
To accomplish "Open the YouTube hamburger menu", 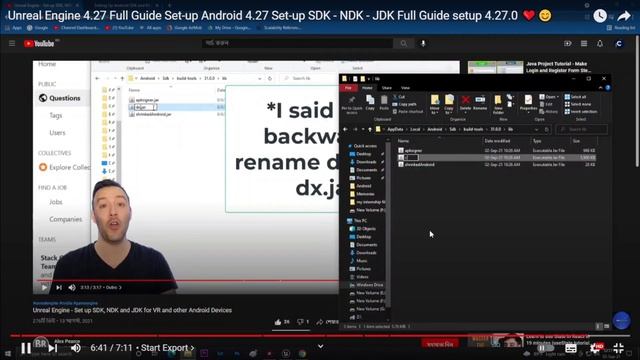I will [x=12, y=43].
